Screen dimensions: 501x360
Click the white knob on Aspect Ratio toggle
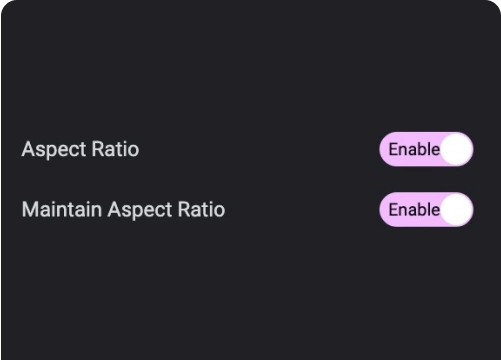456,149
